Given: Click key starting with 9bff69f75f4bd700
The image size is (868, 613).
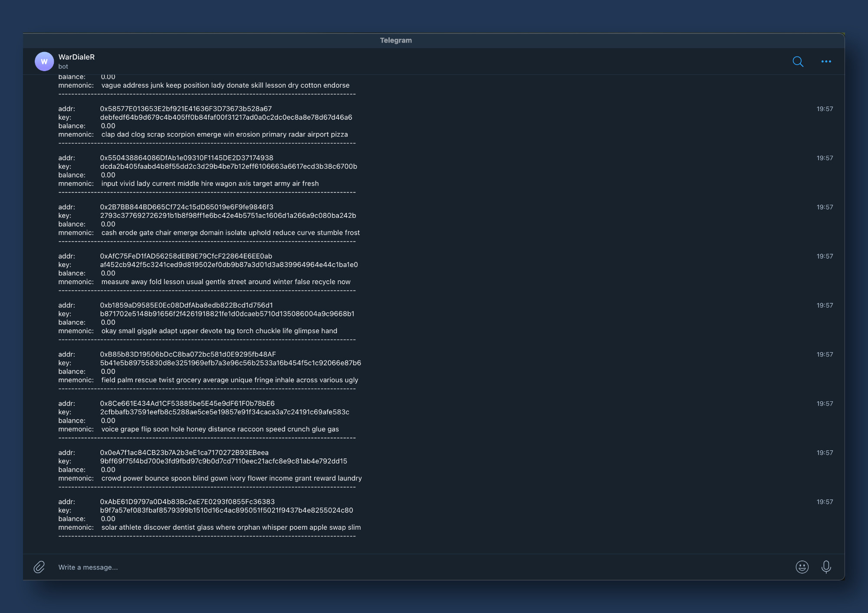Looking at the screenshot, I should tap(224, 461).
